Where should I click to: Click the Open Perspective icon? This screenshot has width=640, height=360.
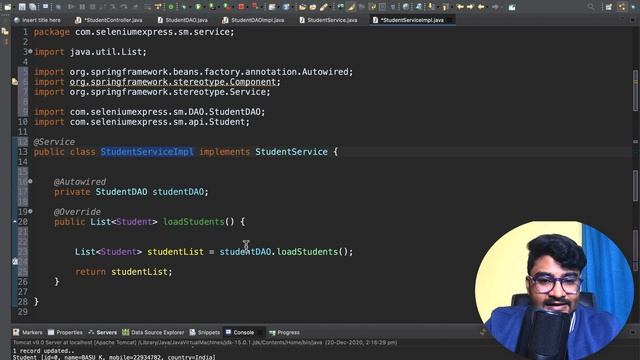[609, 7]
